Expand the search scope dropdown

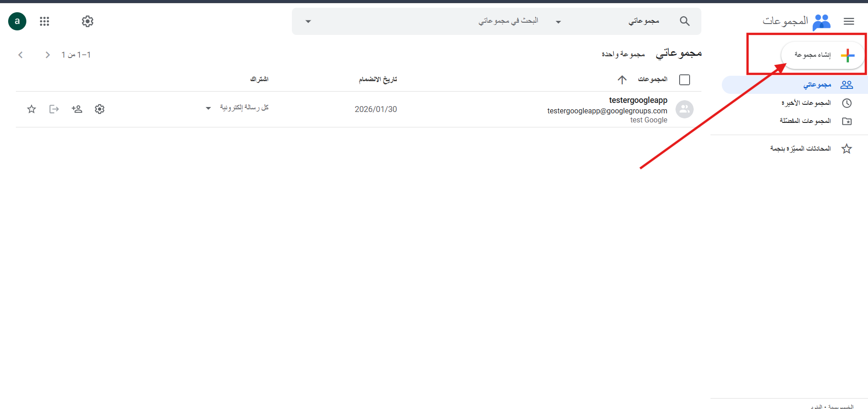pyautogui.click(x=558, y=22)
